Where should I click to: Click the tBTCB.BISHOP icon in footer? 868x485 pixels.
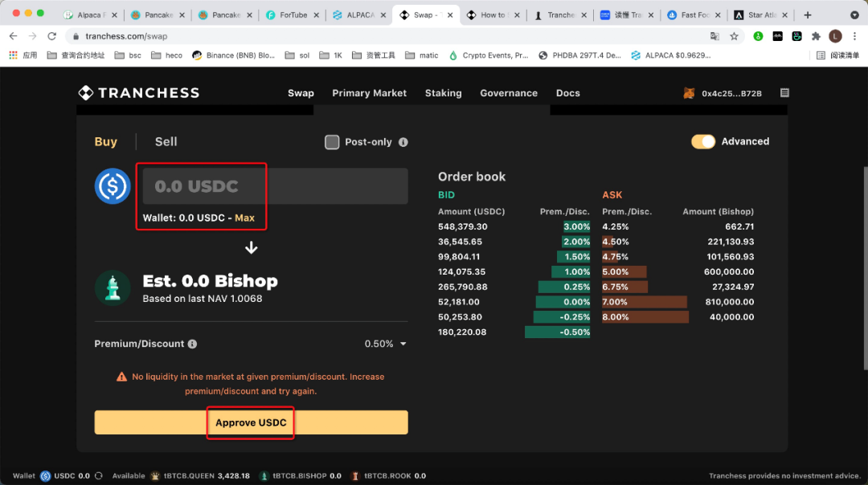(264, 475)
